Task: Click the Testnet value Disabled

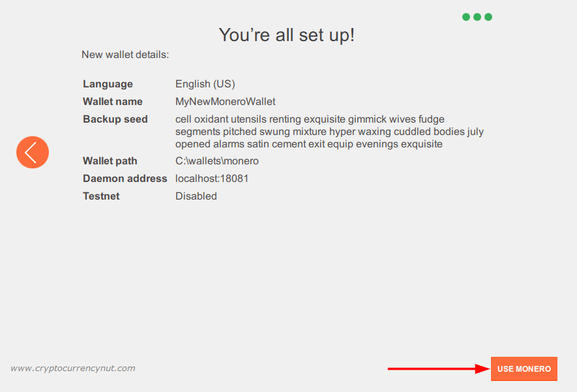Action: [x=196, y=196]
